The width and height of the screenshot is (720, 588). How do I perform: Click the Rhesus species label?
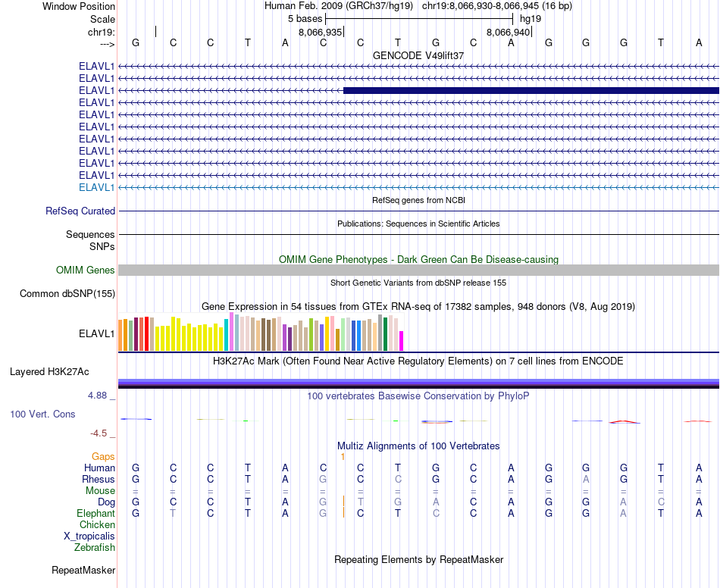click(x=99, y=479)
